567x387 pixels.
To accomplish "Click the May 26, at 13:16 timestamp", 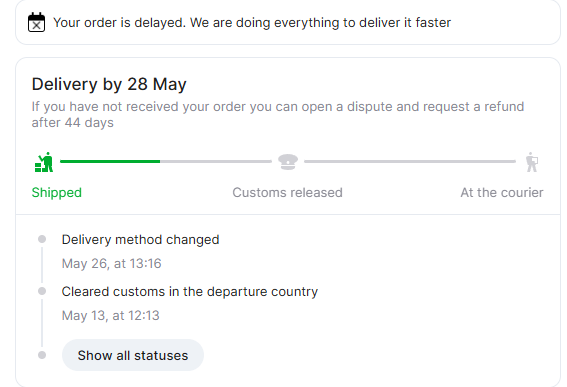I will [x=111, y=263].
